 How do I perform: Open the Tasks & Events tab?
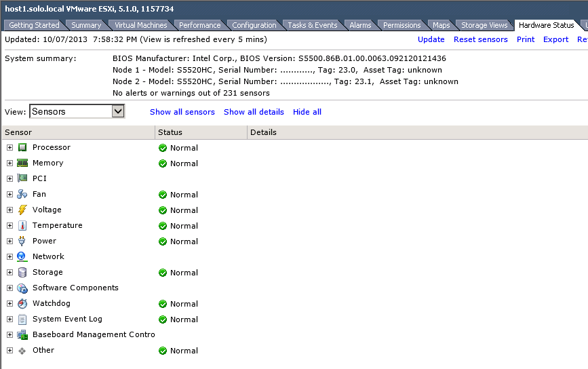[x=313, y=25]
